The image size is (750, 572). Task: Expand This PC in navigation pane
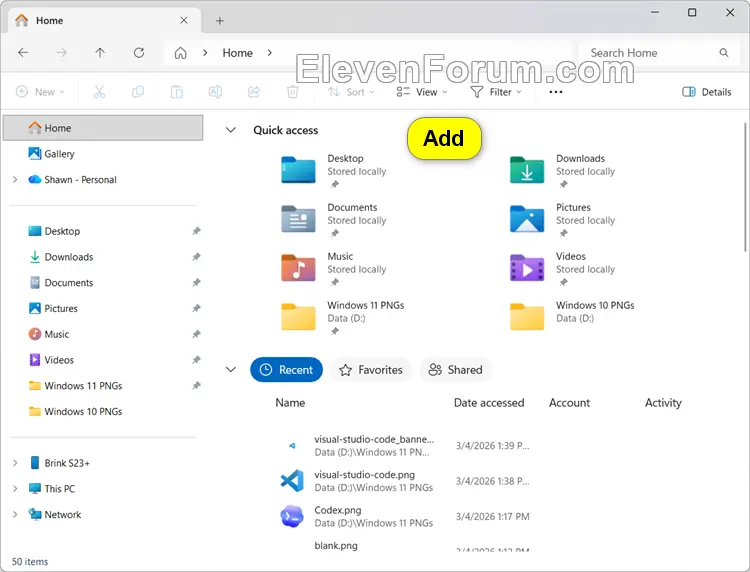[15, 489]
